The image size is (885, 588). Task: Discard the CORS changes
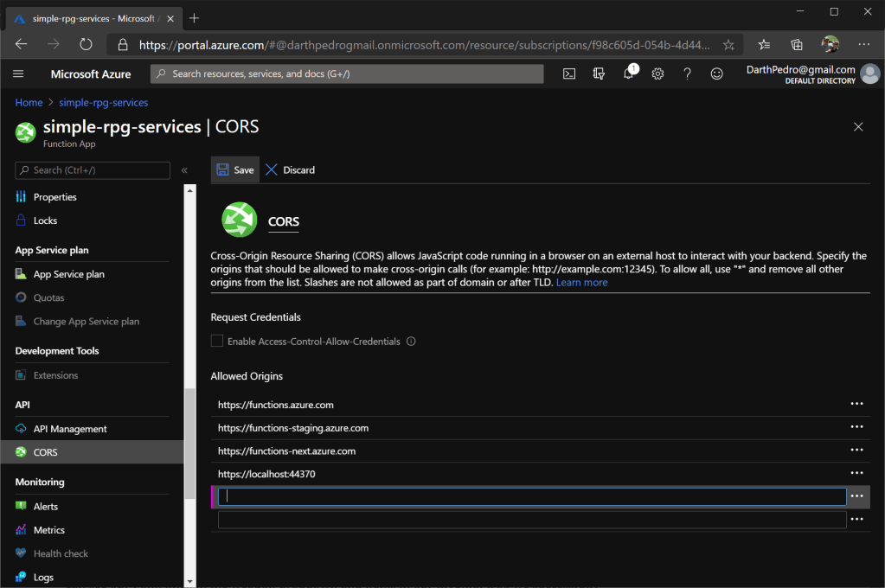pyautogui.click(x=290, y=170)
